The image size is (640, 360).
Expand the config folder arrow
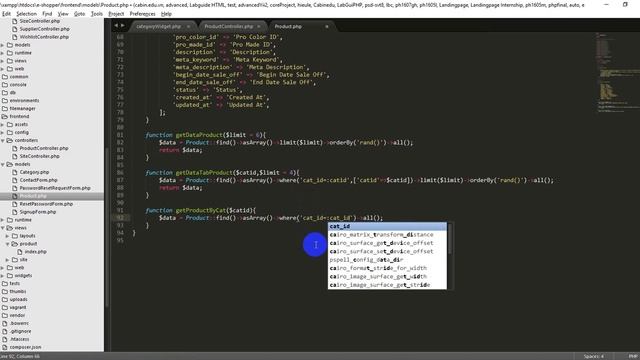(3, 132)
